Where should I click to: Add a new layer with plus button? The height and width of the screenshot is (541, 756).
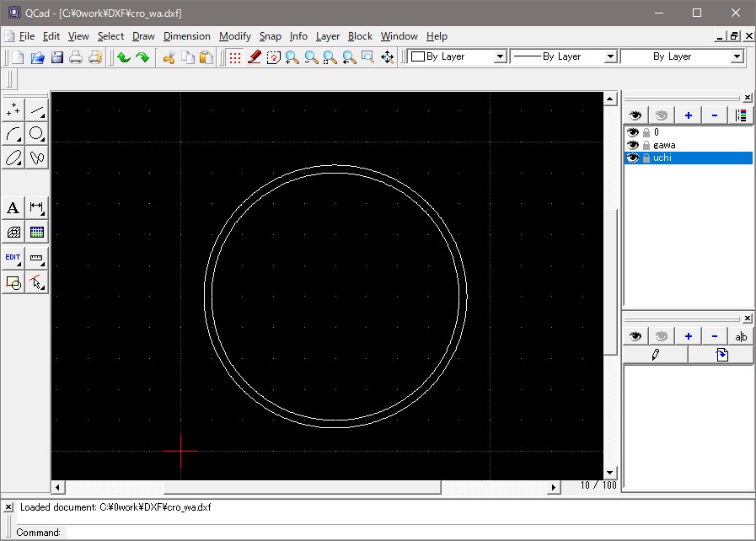(x=689, y=115)
